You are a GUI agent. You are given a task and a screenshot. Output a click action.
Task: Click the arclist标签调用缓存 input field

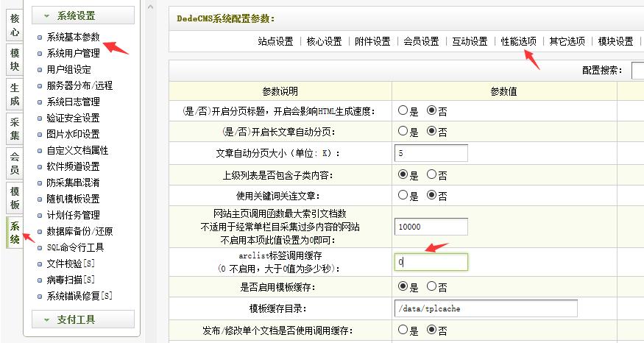[x=431, y=262]
